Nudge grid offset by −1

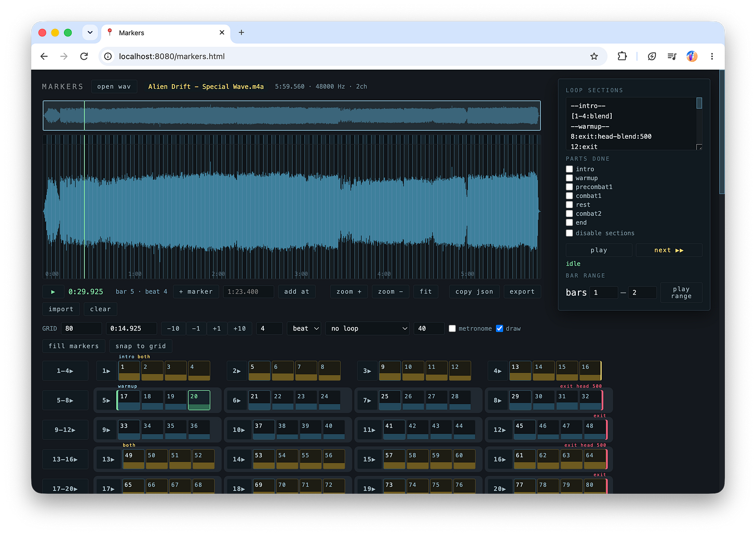click(196, 329)
